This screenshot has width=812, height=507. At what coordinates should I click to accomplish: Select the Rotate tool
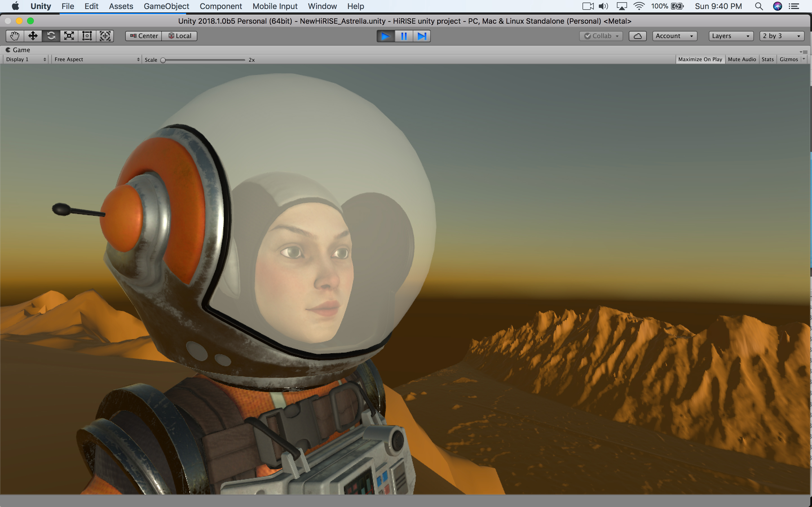[x=51, y=36]
